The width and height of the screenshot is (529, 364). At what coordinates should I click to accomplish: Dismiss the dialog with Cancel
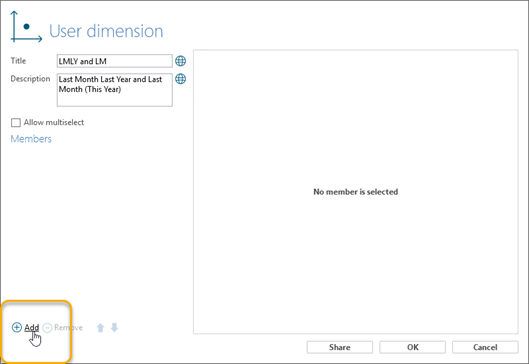point(485,347)
